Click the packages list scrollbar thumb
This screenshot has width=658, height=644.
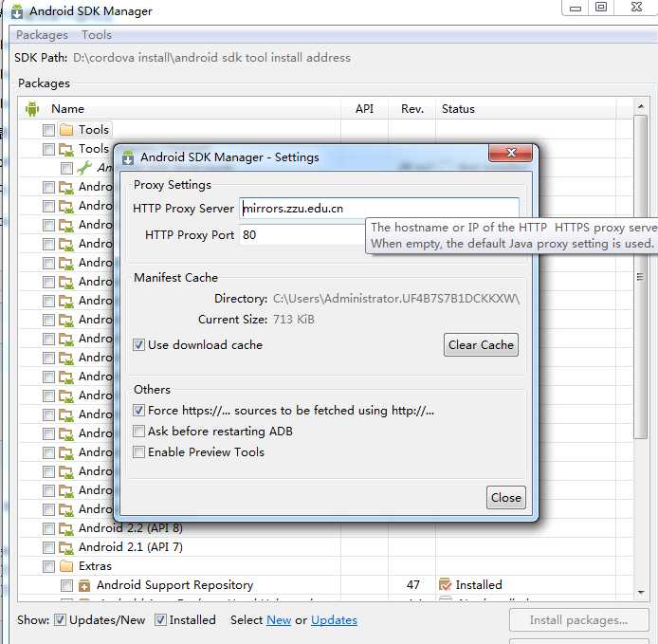pyautogui.click(x=640, y=277)
